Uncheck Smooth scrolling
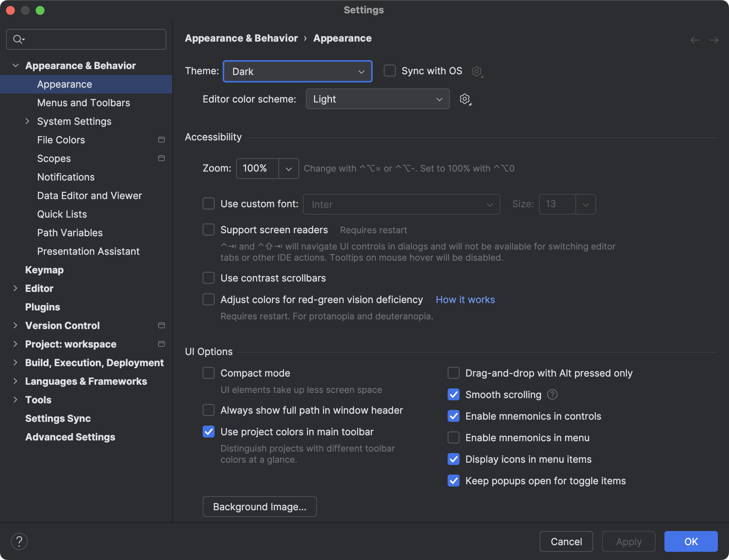Viewport: 729px width, 560px height. pyautogui.click(x=454, y=394)
